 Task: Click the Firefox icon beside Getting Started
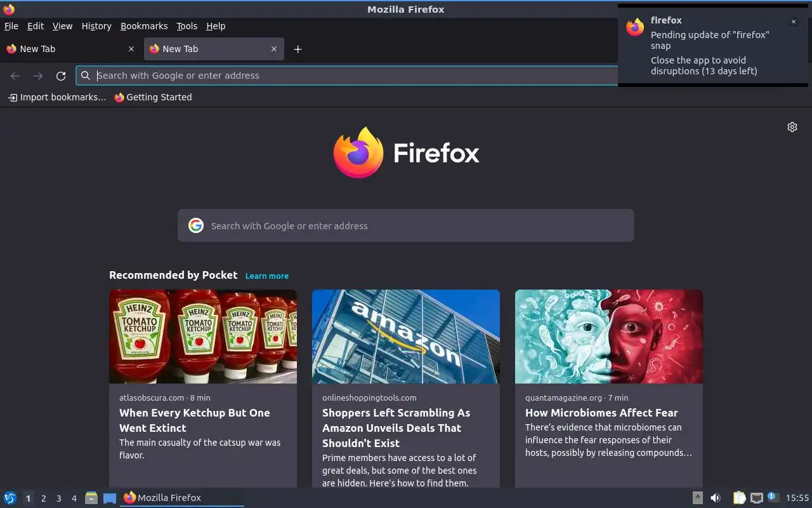pyautogui.click(x=119, y=98)
